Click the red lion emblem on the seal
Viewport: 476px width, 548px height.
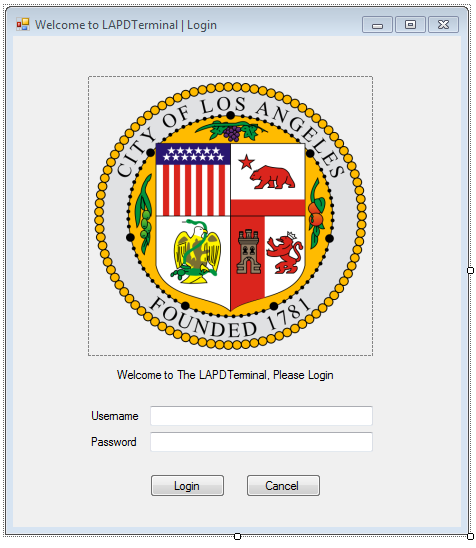[284, 252]
